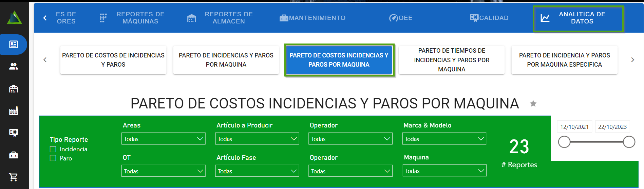Click the left handle of date slider
The width and height of the screenshot is (644, 189).
[564, 142]
